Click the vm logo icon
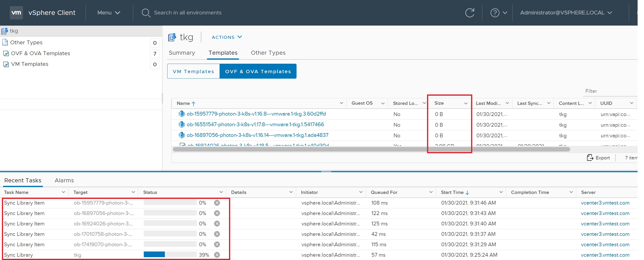The width and height of the screenshot is (644, 260). (x=16, y=13)
